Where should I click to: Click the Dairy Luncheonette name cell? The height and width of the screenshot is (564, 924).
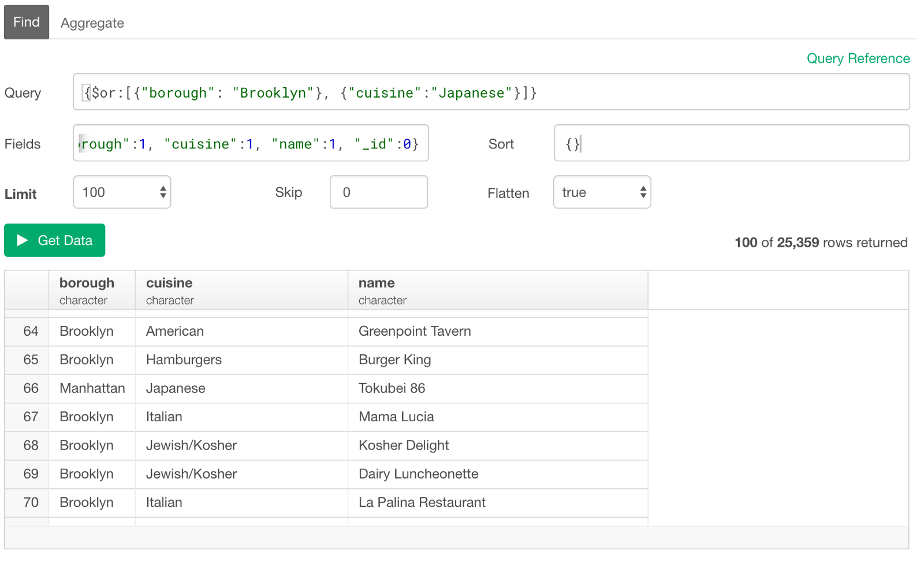498,474
